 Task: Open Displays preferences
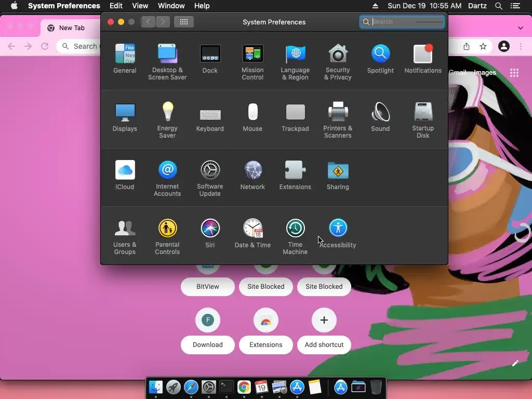(x=125, y=117)
